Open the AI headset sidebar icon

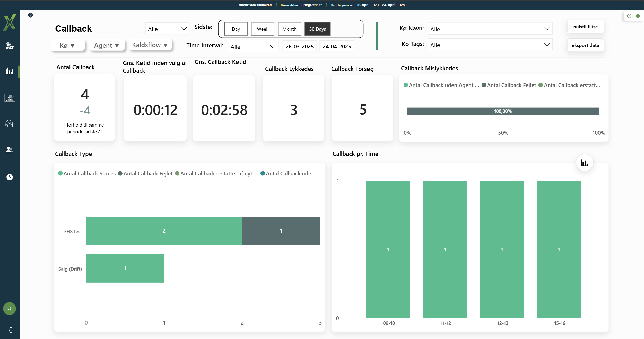(x=9, y=124)
